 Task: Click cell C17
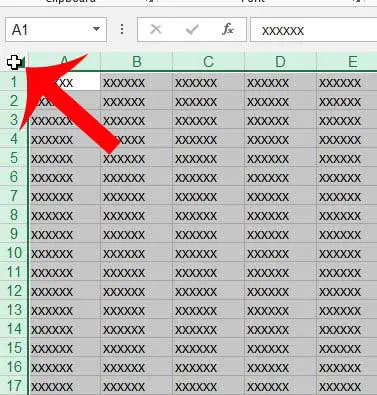208,386
